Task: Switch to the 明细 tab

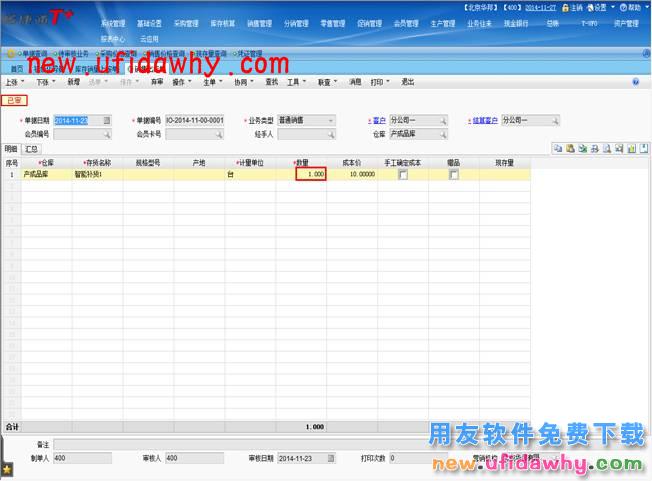Action: coord(11,149)
